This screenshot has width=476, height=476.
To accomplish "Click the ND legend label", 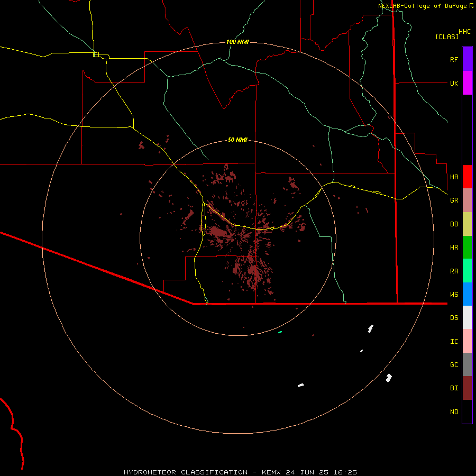I will (x=454, y=412).
